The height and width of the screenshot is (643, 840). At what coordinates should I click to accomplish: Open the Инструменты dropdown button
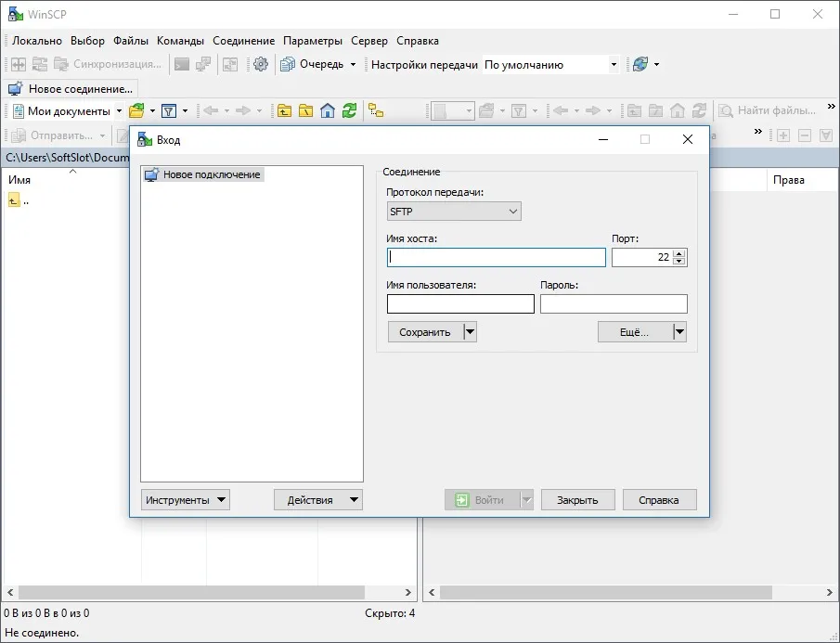(186, 499)
